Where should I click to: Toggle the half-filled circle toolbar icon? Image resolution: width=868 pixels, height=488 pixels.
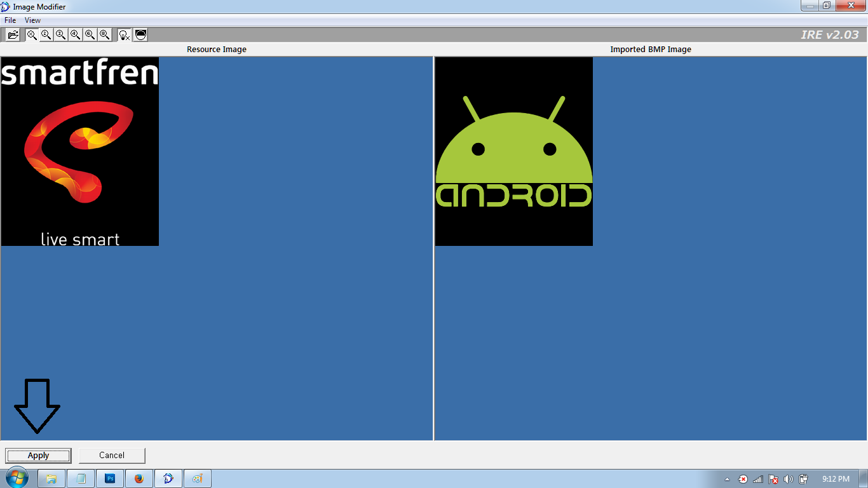point(141,35)
